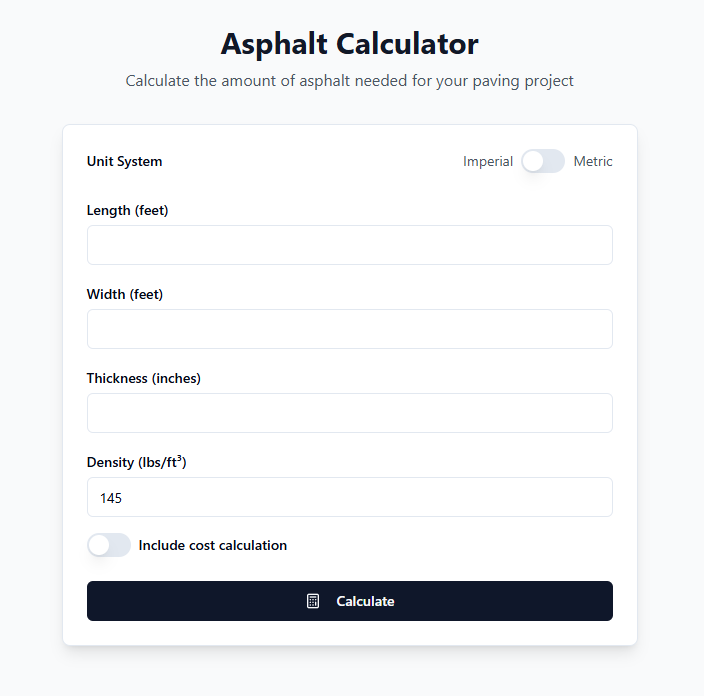Click the "Unit System" label
The height and width of the screenshot is (696, 704).
point(125,161)
